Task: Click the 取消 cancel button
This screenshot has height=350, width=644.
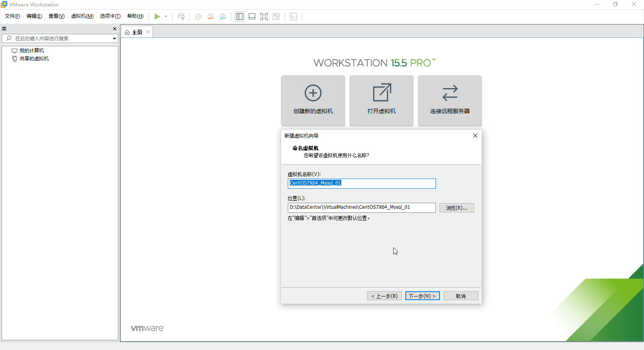Action: pyautogui.click(x=461, y=296)
